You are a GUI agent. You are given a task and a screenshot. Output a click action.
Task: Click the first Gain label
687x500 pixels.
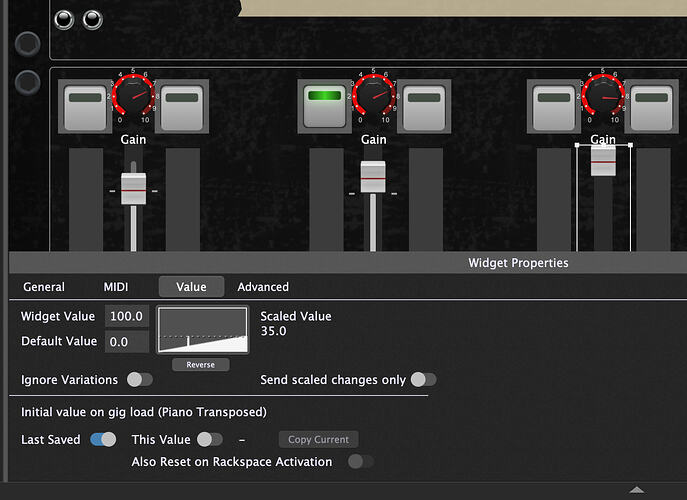click(133, 139)
